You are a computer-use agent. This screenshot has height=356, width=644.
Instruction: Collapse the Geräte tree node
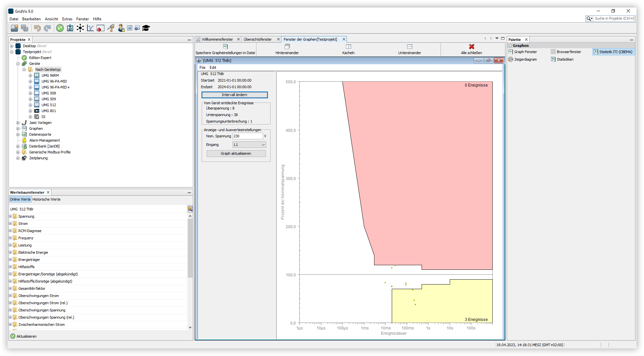(18, 64)
